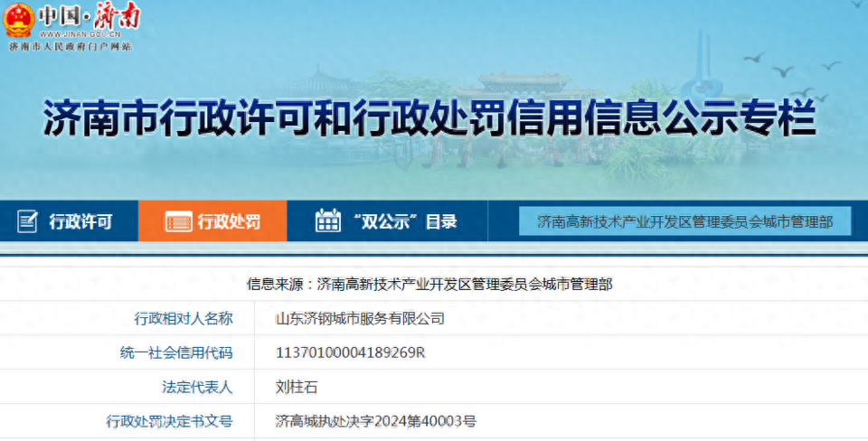Viewport: 868px width, 441px height.
Task: Click the pencil icon beside 行政许可
Action: point(28,221)
